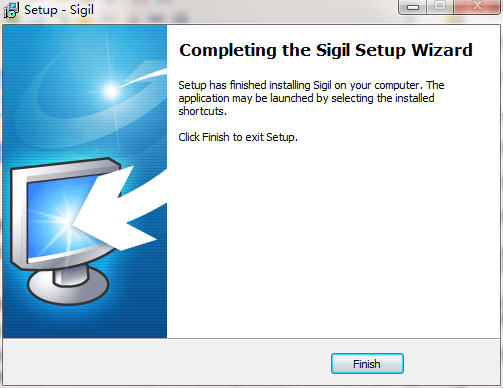Click the 'Completing the Sigil Setup Wizard' heading
Viewport: 503px width, 388px height.
pyautogui.click(x=326, y=50)
